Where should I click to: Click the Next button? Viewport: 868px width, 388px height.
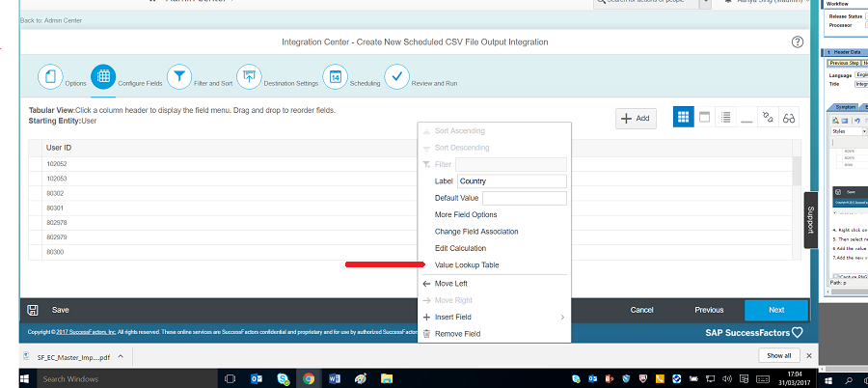[776, 310]
